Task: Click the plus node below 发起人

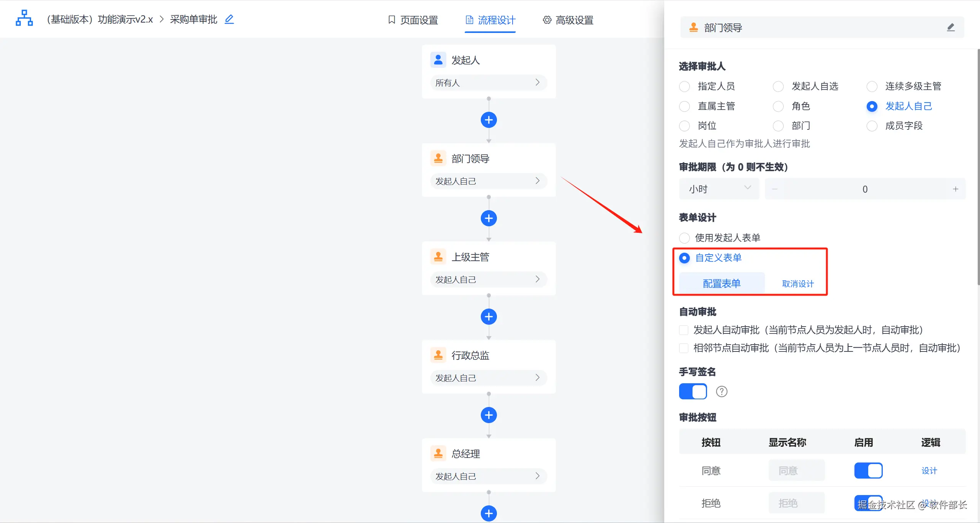Action: click(488, 120)
